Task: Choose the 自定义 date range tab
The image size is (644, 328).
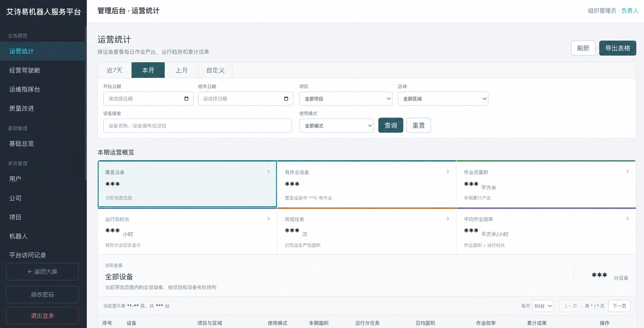Action: click(x=215, y=70)
